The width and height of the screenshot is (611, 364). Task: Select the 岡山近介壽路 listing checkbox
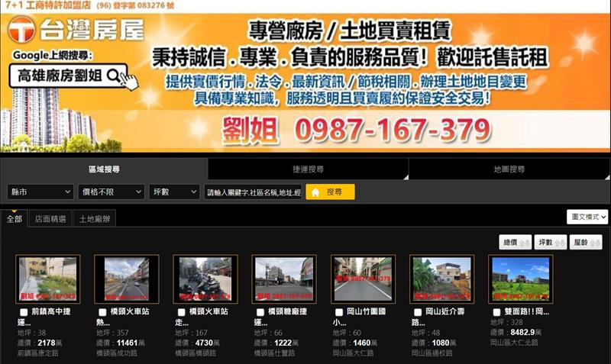[x=417, y=313]
